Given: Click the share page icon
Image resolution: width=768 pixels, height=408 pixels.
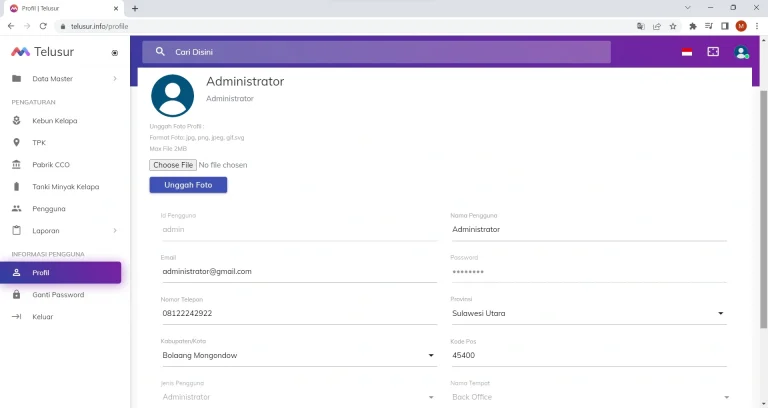Looking at the screenshot, I should [x=657, y=26].
